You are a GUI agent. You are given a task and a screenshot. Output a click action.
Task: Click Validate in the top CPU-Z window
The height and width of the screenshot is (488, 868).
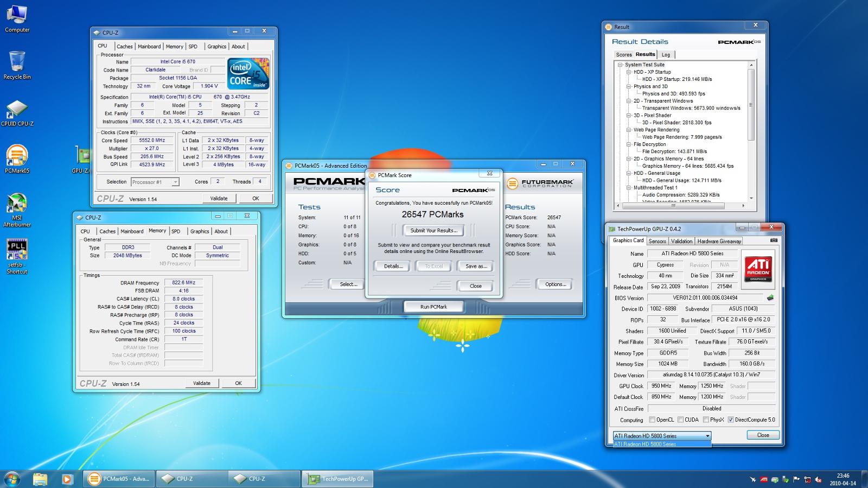[x=219, y=198]
